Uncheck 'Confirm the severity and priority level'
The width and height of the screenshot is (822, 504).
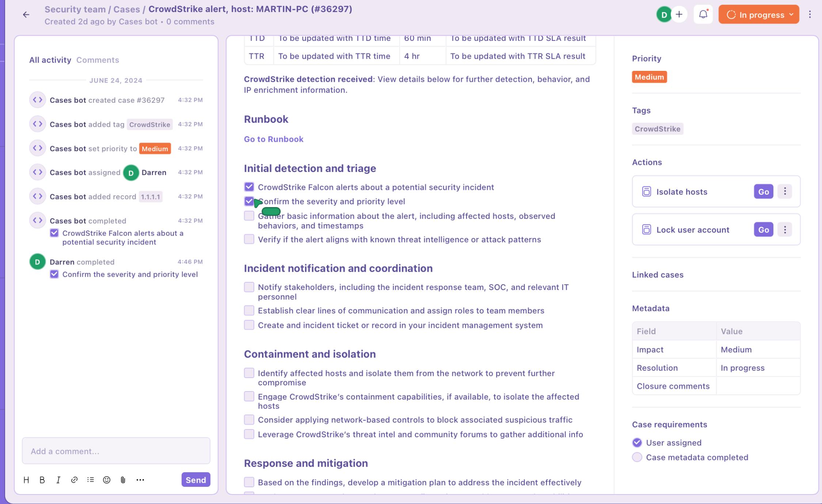click(x=249, y=201)
